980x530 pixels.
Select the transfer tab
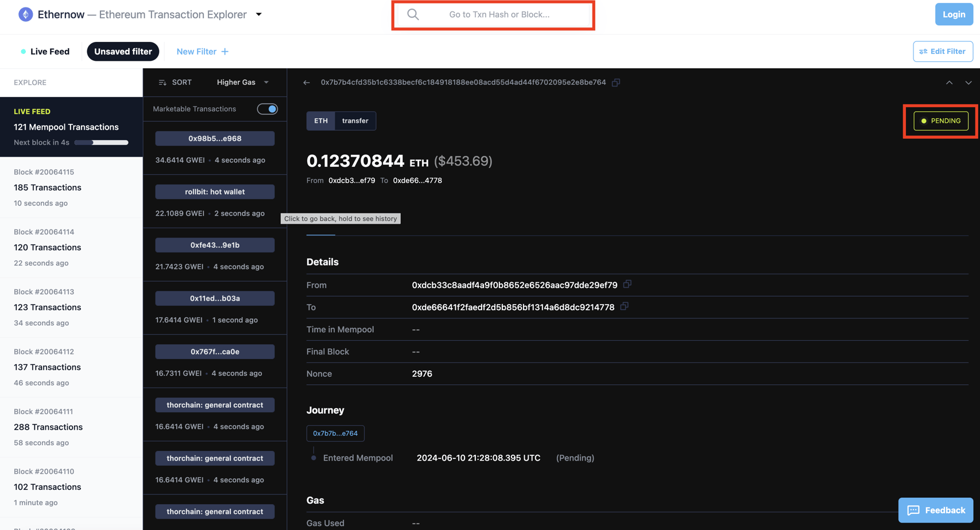[x=355, y=120]
